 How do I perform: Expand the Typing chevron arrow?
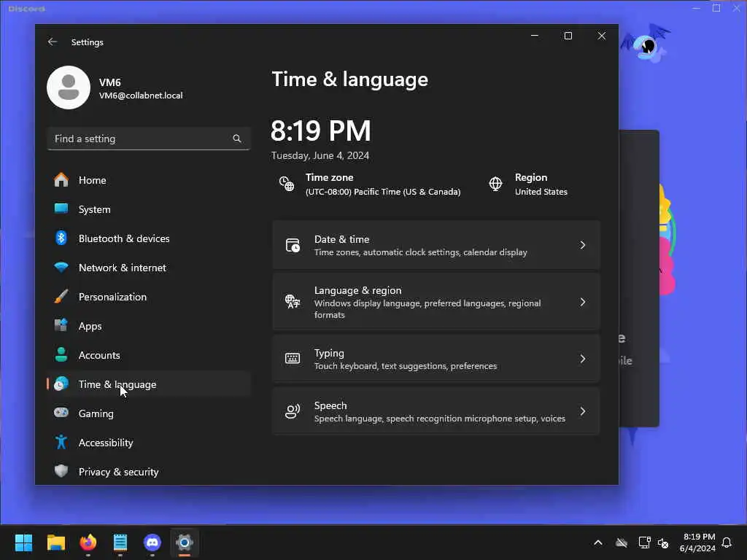tap(583, 359)
